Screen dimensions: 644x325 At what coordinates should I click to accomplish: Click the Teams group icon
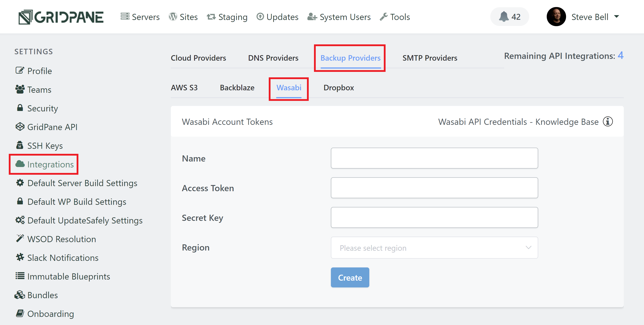click(20, 89)
